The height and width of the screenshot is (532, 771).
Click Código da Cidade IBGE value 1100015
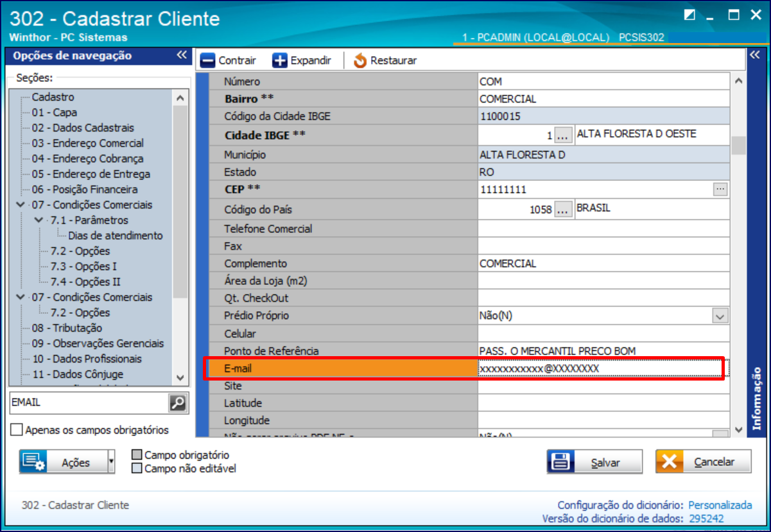coord(603,117)
